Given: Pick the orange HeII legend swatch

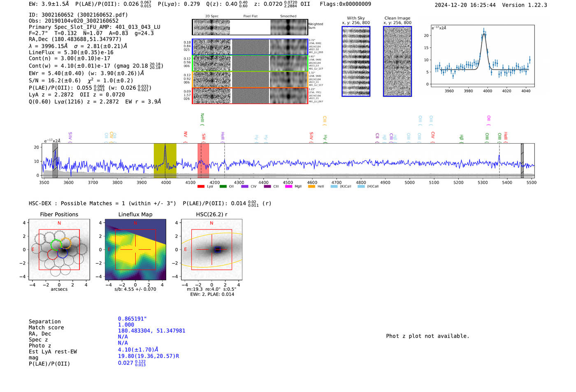Looking at the screenshot, I should [311, 186].
